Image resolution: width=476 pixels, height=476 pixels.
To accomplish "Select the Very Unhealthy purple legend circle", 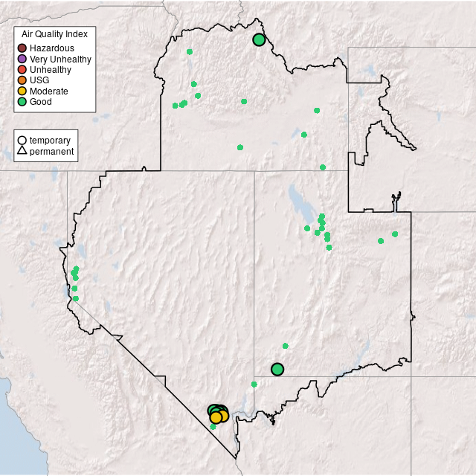I will [x=22, y=59].
